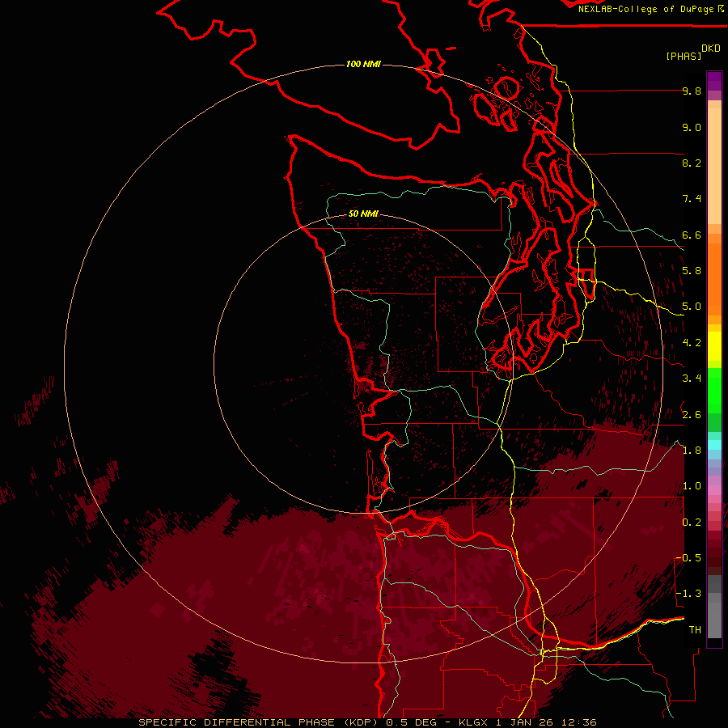
Task: Click the 4.2 scale value
Action: point(692,342)
